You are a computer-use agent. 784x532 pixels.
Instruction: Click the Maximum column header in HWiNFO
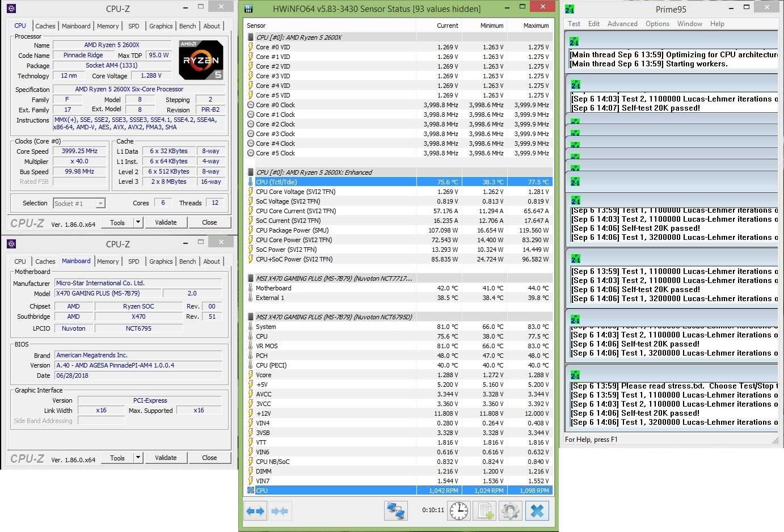530,26
